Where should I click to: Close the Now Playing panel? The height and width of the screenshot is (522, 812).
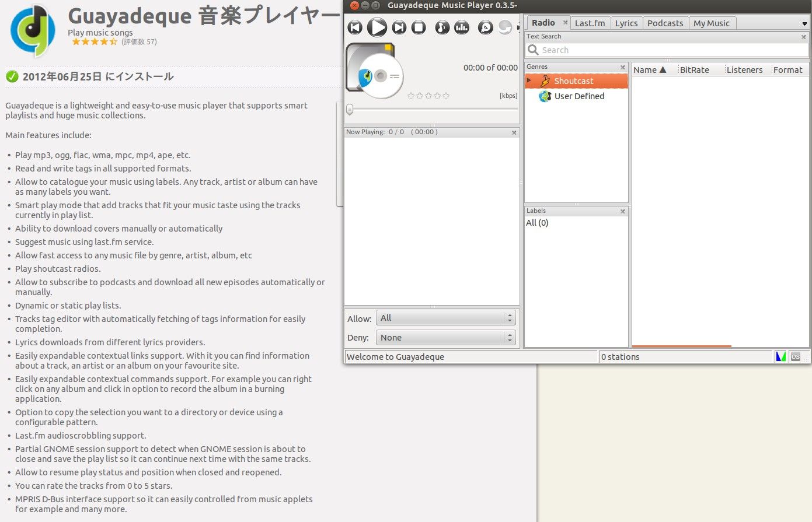514,132
